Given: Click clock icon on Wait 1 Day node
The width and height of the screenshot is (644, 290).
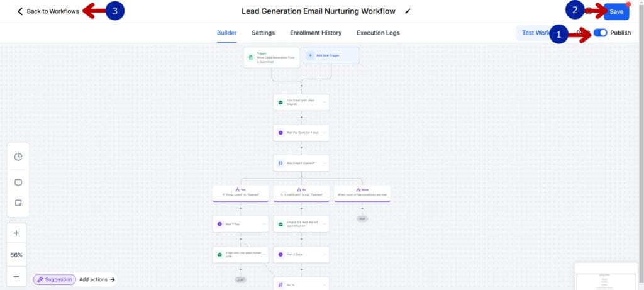Looking at the screenshot, I should (x=219, y=224).
